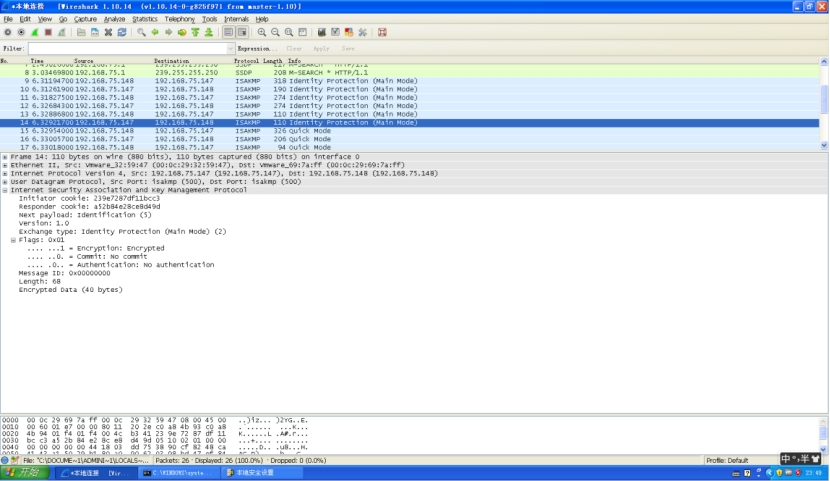Open the Telephony menu
The image size is (830, 481).
tap(180, 19)
